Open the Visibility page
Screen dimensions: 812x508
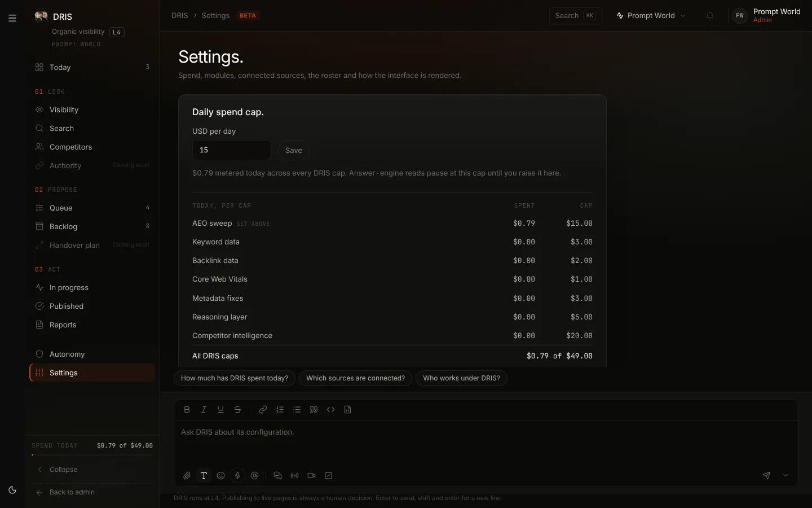coord(92,110)
